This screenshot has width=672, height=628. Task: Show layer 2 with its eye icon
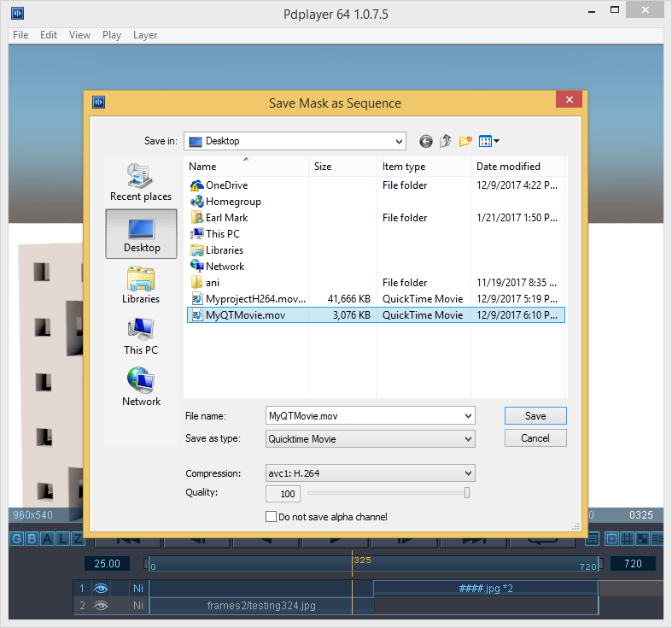pyautogui.click(x=101, y=605)
